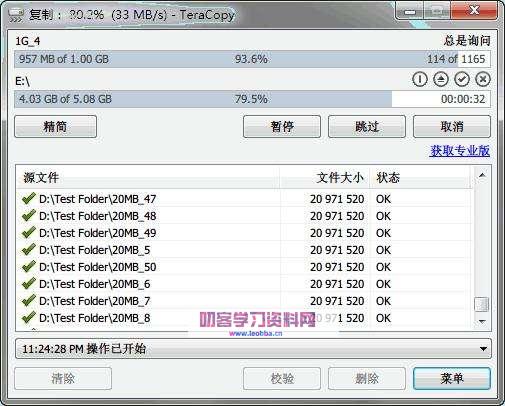
Task: Click the file list scrollbar thumb
Action: tap(482, 304)
